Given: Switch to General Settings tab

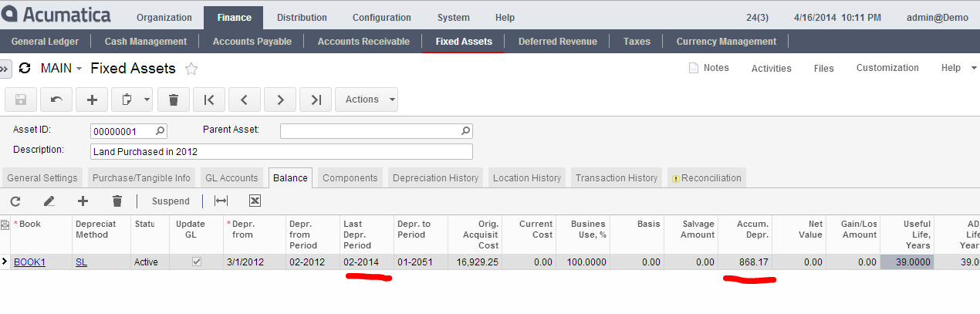Looking at the screenshot, I should 42,177.
